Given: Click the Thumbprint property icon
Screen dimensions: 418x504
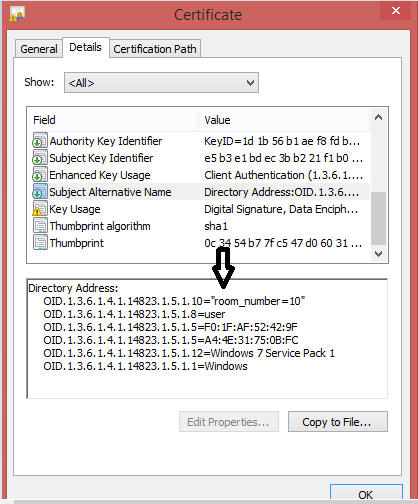Looking at the screenshot, I should [x=40, y=243].
